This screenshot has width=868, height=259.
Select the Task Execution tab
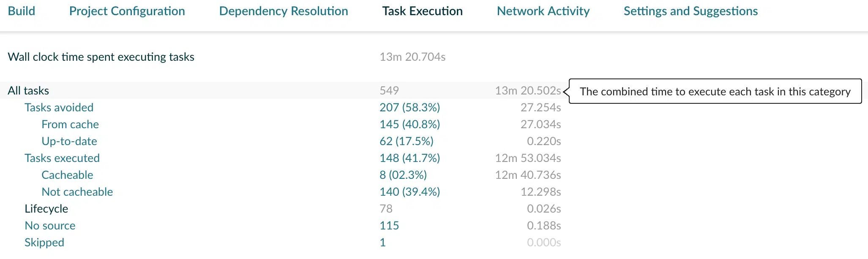coord(422,11)
